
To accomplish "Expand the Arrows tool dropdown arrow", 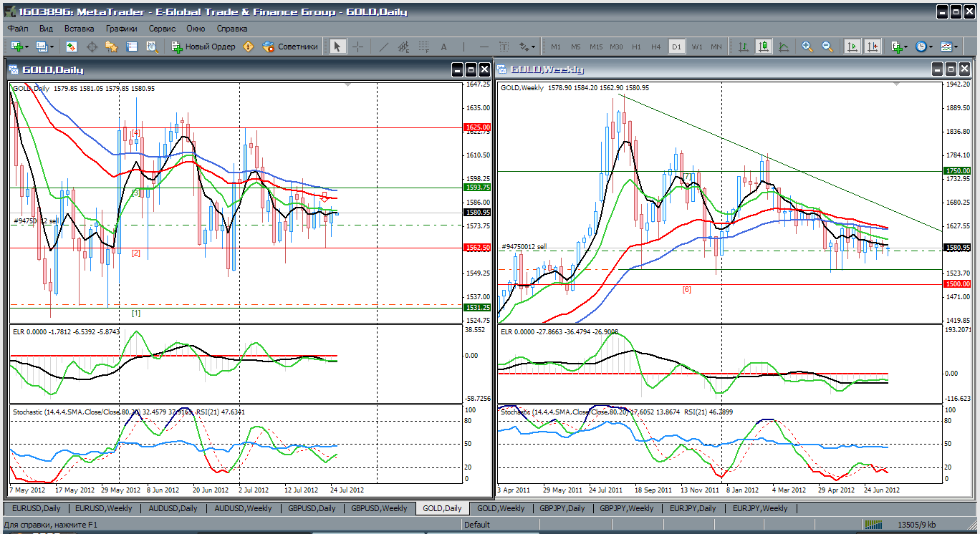I will [533, 47].
